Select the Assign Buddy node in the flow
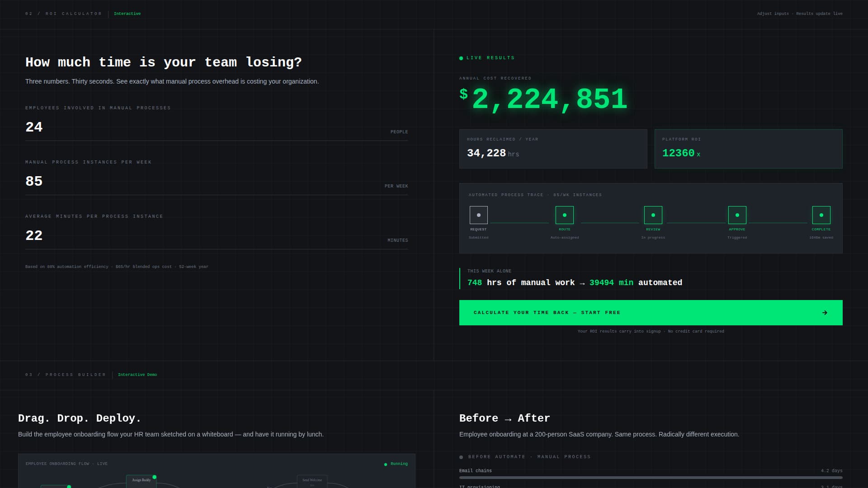Screen dimensions: 868x488 click(141, 480)
